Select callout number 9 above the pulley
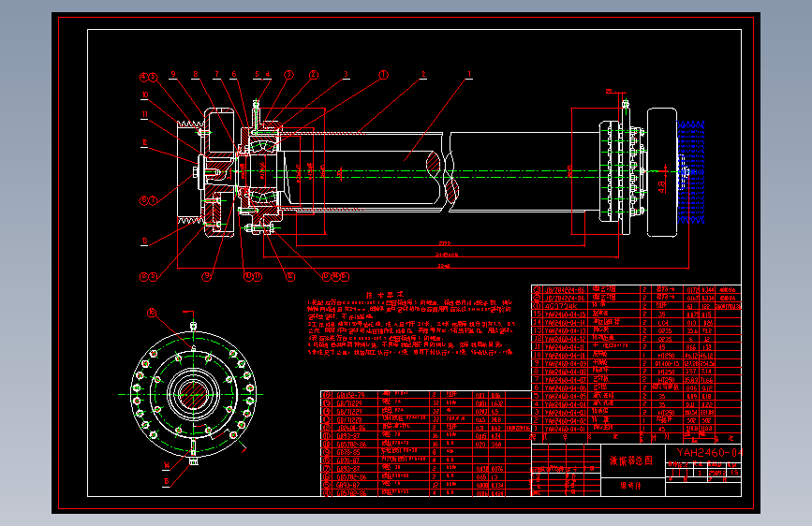This screenshot has width=812, height=526. pyautogui.click(x=173, y=75)
